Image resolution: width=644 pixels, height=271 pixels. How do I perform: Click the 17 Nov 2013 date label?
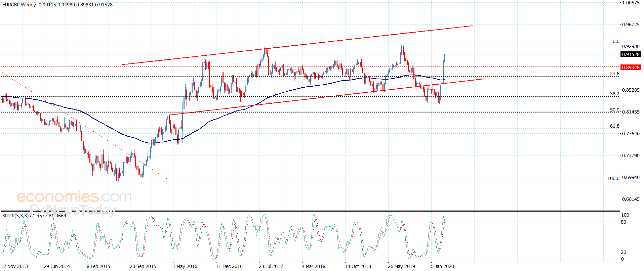pos(14,266)
